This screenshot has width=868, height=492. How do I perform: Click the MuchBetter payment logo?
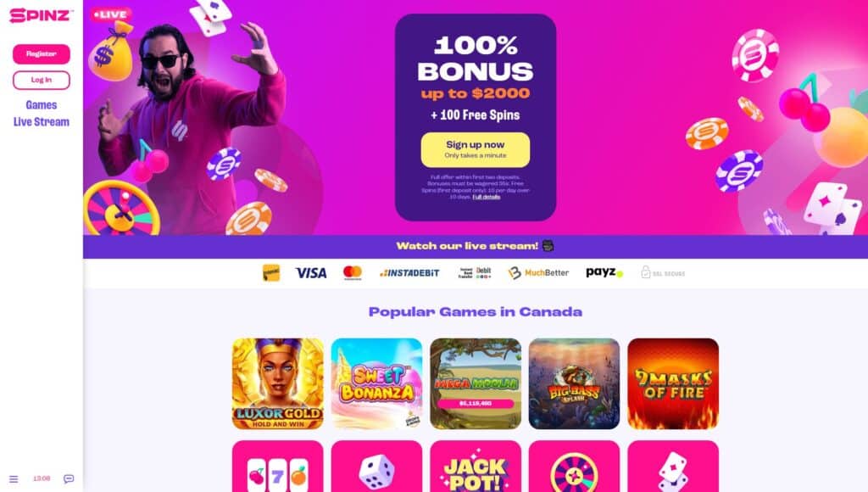538,272
